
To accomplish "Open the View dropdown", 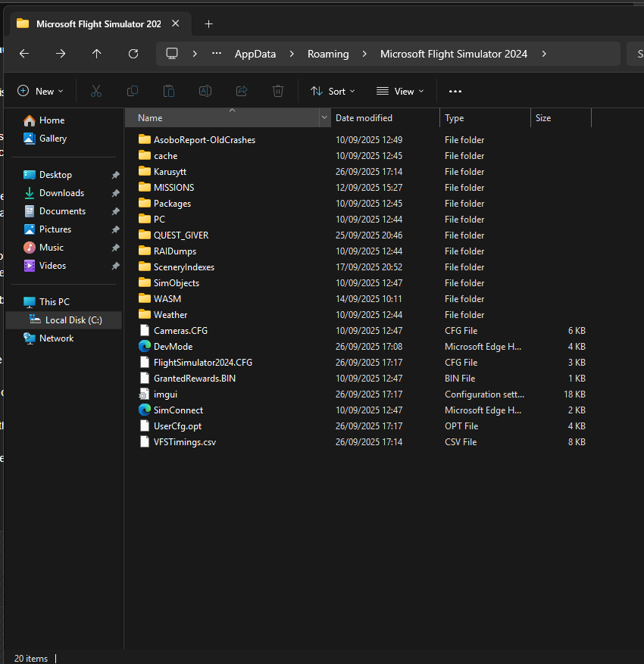I will coord(399,91).
